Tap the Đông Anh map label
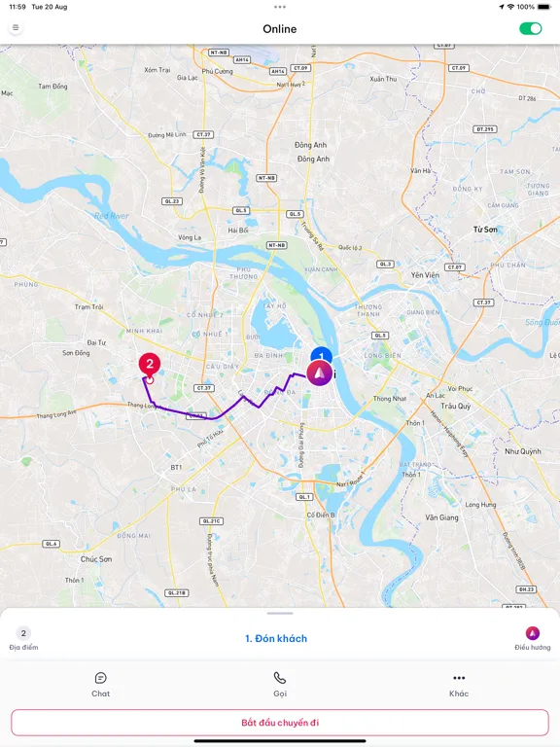The image size is (560, 747). point(310,145)
